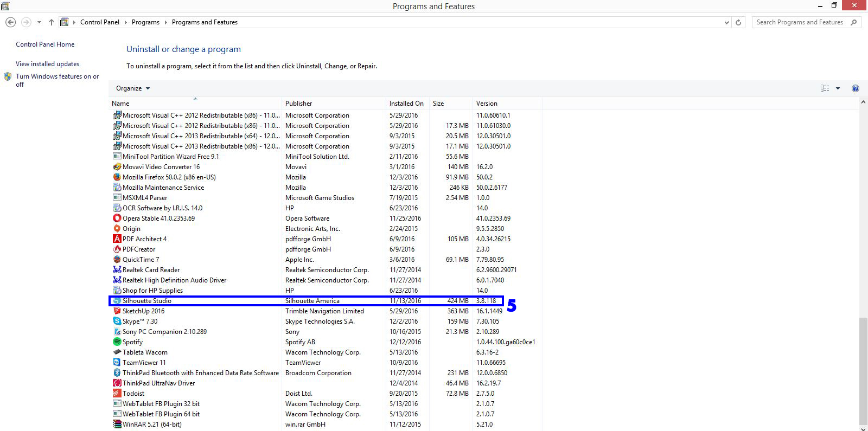The height and width of the screenshot is (431, 868).
Task: Select the OCR Software by I.R.I.S. icon
Action: [x=117, y=208]
